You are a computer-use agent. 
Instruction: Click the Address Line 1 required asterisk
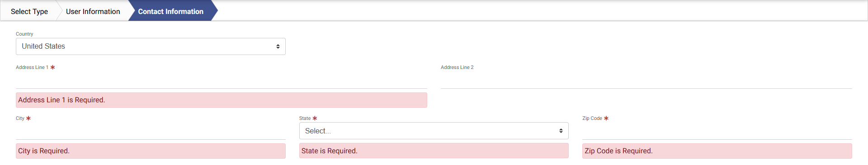52,67
